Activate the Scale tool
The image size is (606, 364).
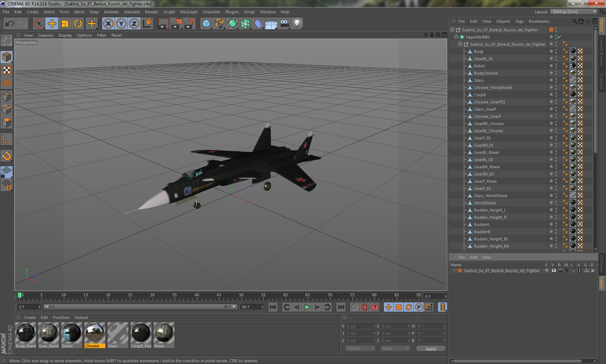65,24
